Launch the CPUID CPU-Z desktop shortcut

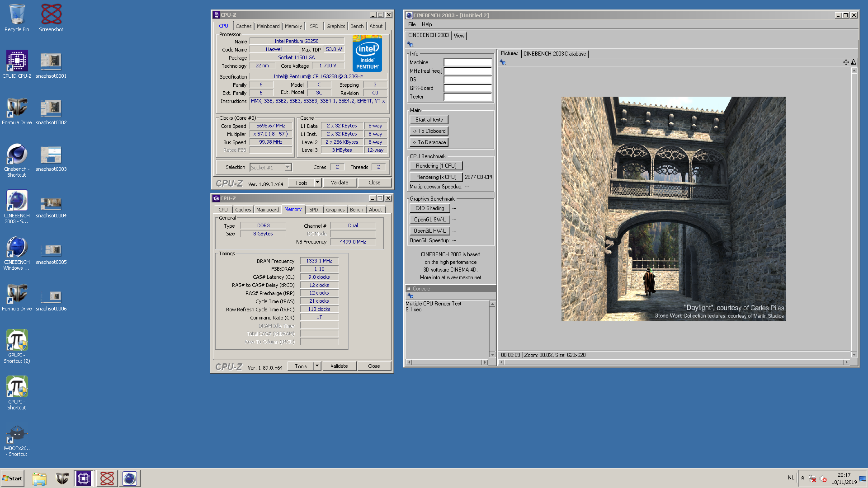tap(17, 64)
